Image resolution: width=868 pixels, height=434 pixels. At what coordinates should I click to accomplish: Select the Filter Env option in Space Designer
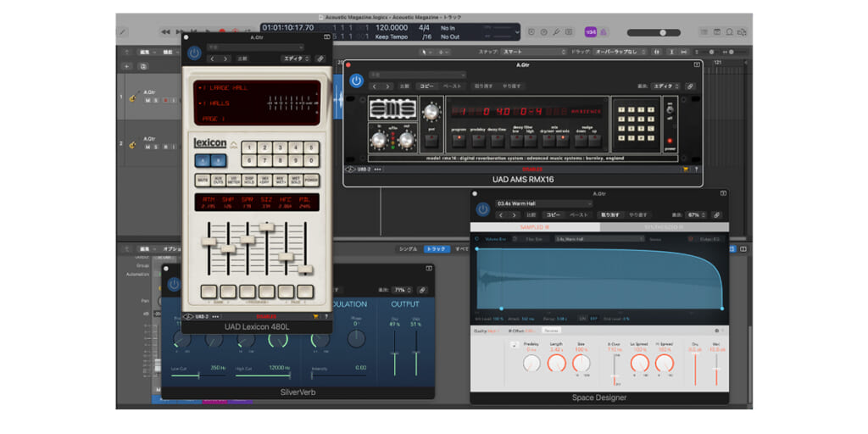(x=533, y=239)
